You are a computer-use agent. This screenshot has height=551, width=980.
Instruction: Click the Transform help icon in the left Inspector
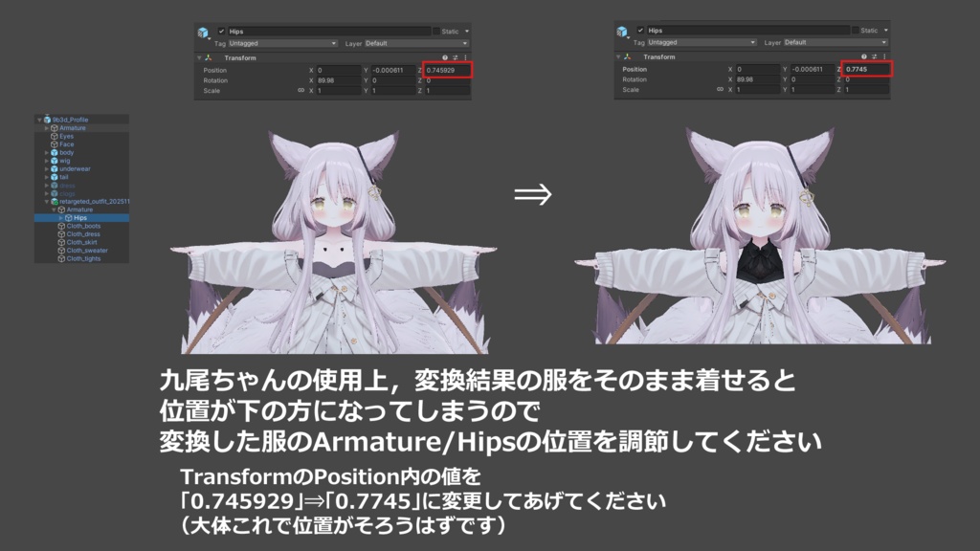(446, 55)
